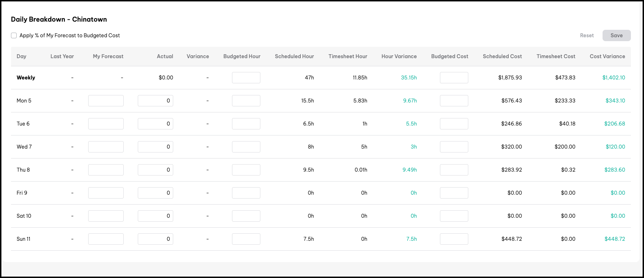Click Weekly Budgeted Cost input field

(x=454, y=78)
